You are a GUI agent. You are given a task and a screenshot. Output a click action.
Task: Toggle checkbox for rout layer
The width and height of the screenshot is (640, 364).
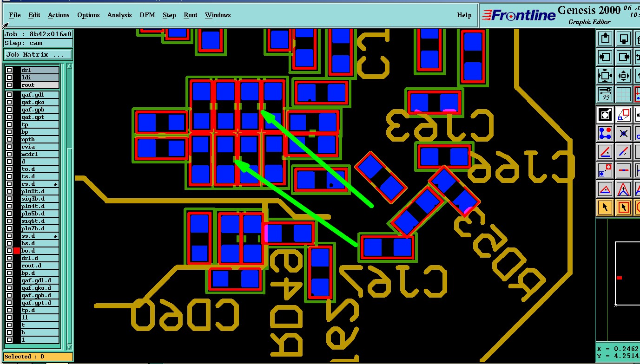tap(9, 85)
